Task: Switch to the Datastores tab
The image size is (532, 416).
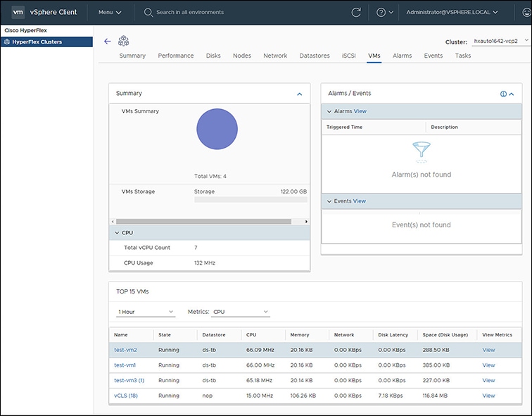Action: (315, 56)
